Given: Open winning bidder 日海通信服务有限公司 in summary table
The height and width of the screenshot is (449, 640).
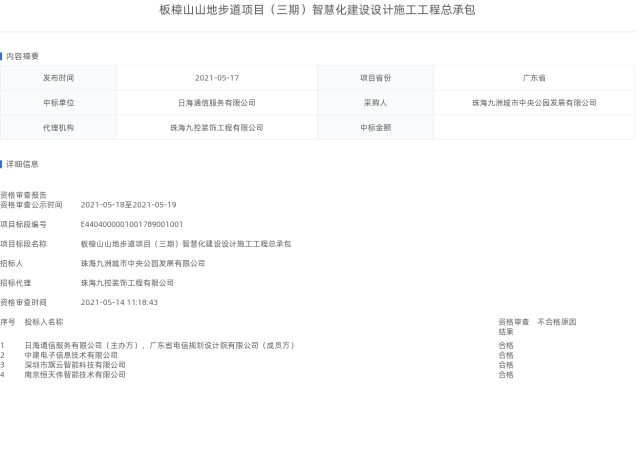Looking at the screenshot, I should click(216, 103).
